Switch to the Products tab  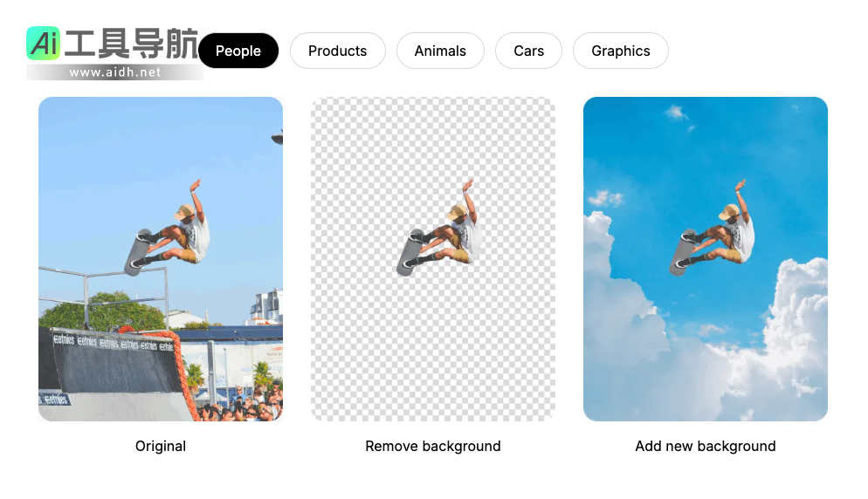pos(337,51)
